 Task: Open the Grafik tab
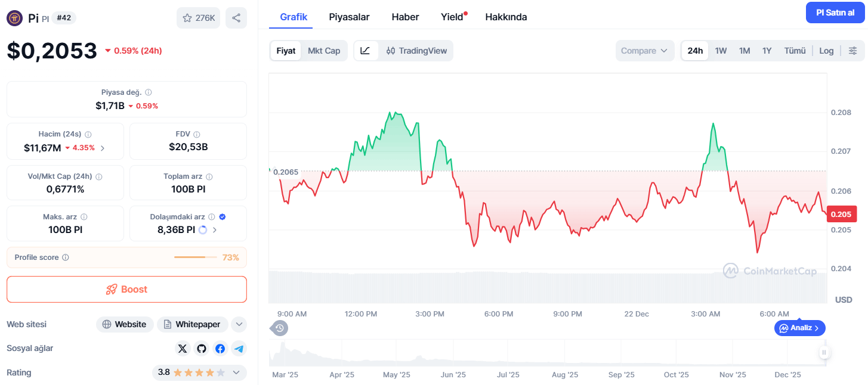pyautogui.click(x=294, y=17)
